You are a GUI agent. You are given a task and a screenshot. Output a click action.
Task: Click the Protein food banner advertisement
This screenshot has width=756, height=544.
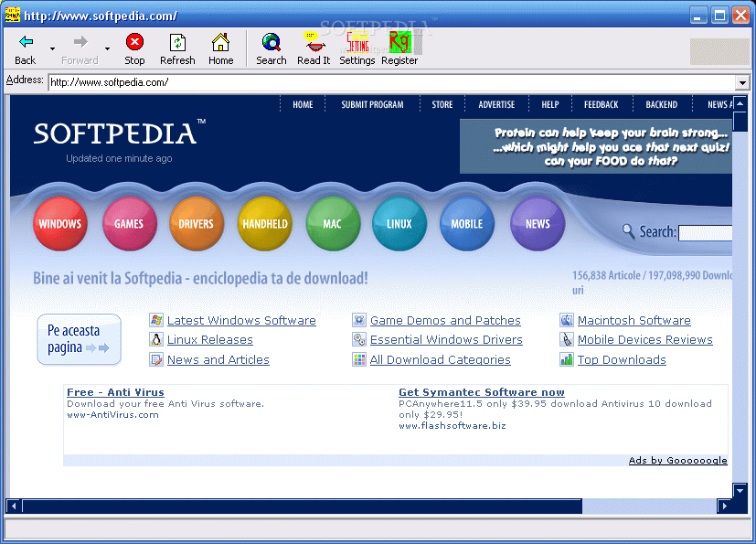[596, 146]
